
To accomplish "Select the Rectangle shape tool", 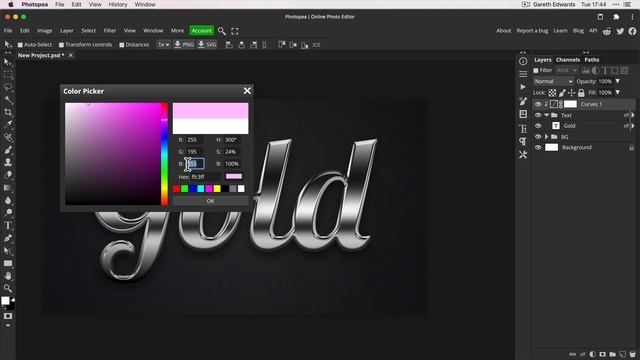I will 8,263.
